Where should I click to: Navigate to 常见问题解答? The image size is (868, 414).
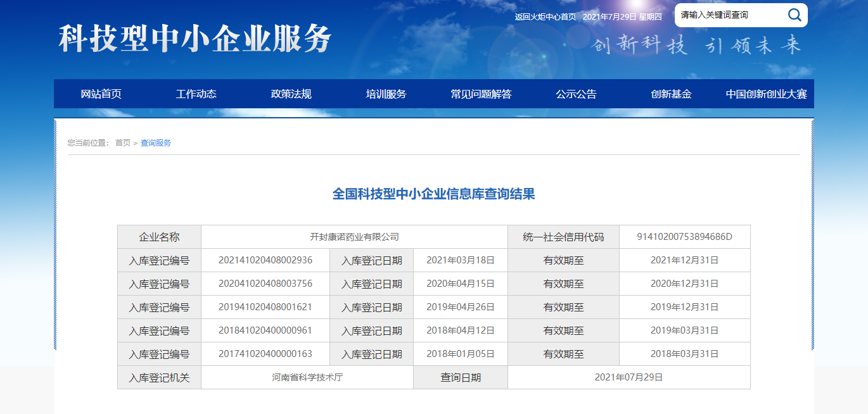pyautogui.click(x=482, y=94)
